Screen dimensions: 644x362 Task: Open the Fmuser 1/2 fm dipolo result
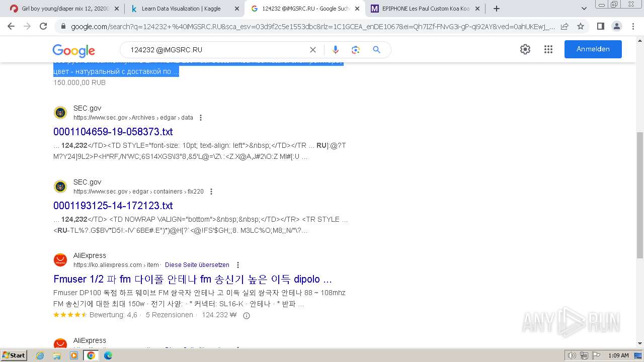tap(193, 280)
